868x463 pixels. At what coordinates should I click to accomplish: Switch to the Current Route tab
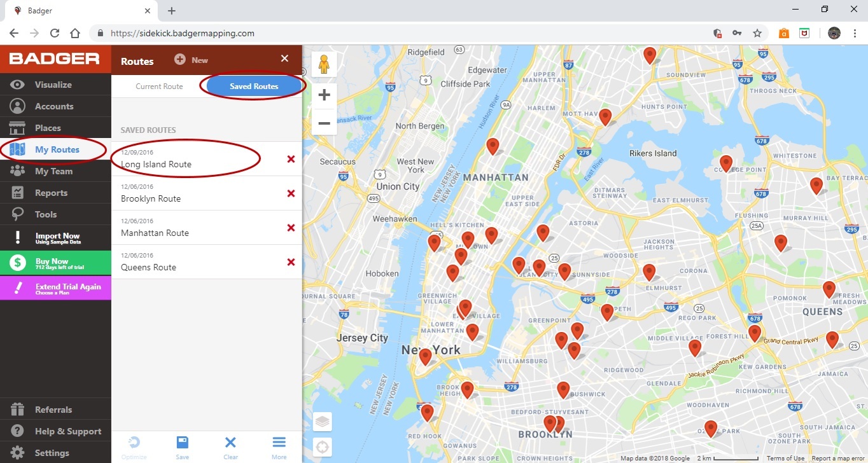coord(159,86)
